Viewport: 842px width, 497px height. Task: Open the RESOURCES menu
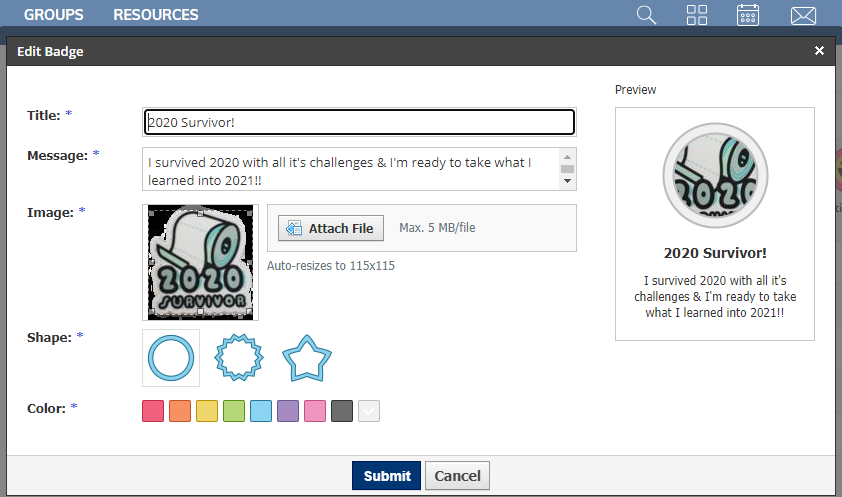point(156,14)
